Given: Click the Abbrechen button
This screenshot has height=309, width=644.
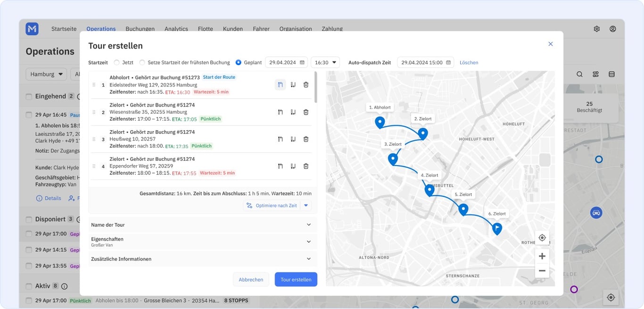Looking at the screenshot, I should pyautogui.click(x=251, y=279).
